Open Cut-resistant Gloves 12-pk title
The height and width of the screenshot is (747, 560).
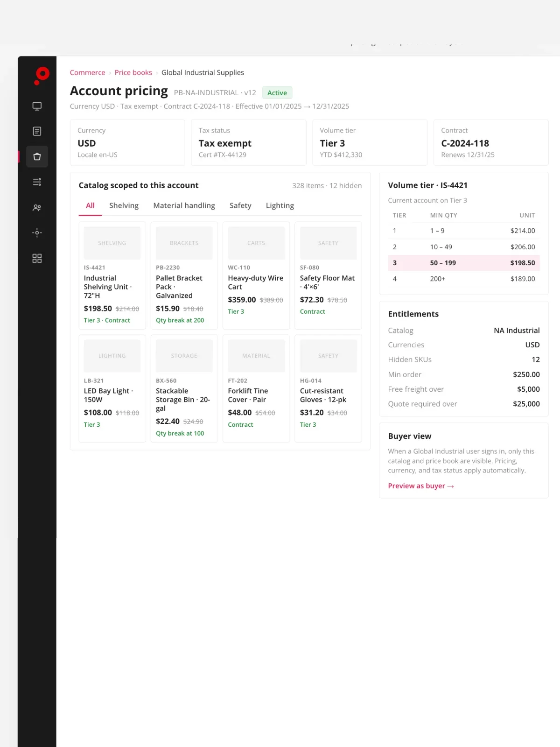click(x=323, y=395)
